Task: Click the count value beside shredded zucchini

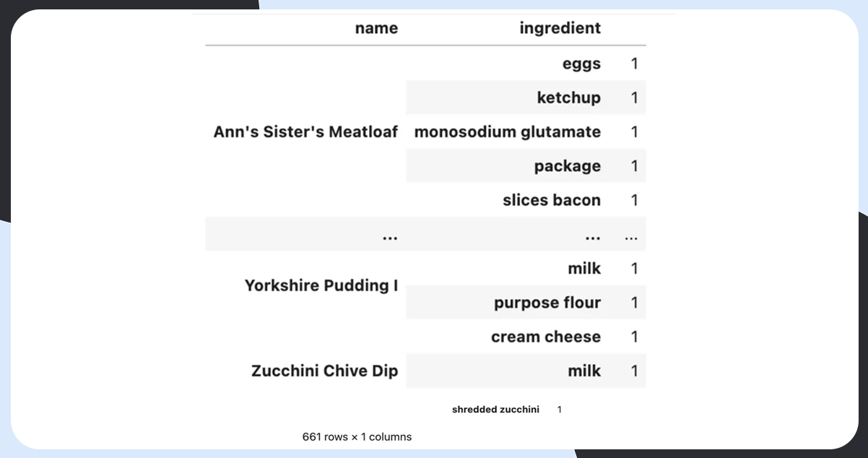Action: click(x=559, y=410)
